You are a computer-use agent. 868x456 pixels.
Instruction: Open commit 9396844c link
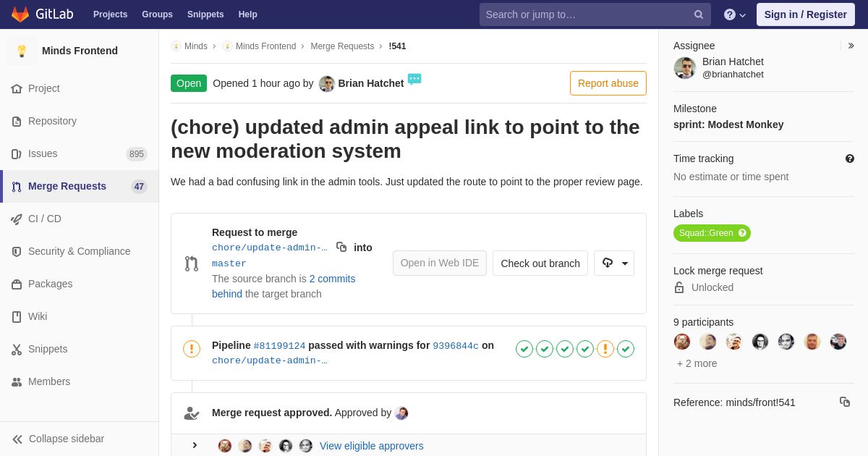pyautogui.click(x=456, y=346)
